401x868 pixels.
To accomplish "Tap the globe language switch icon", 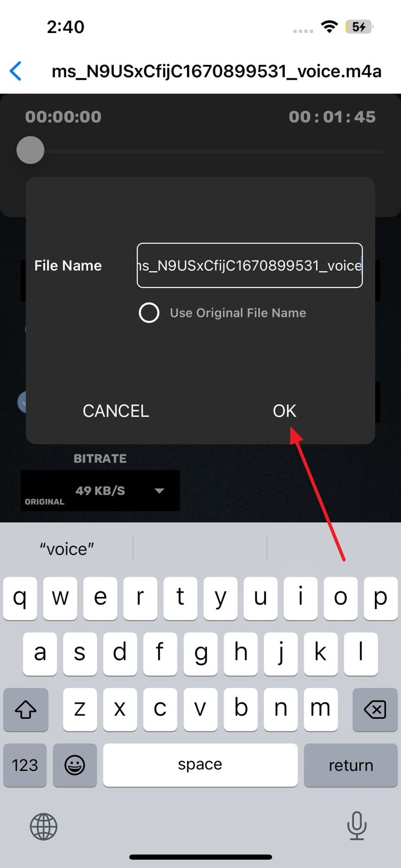I will (x=43, y=827).
